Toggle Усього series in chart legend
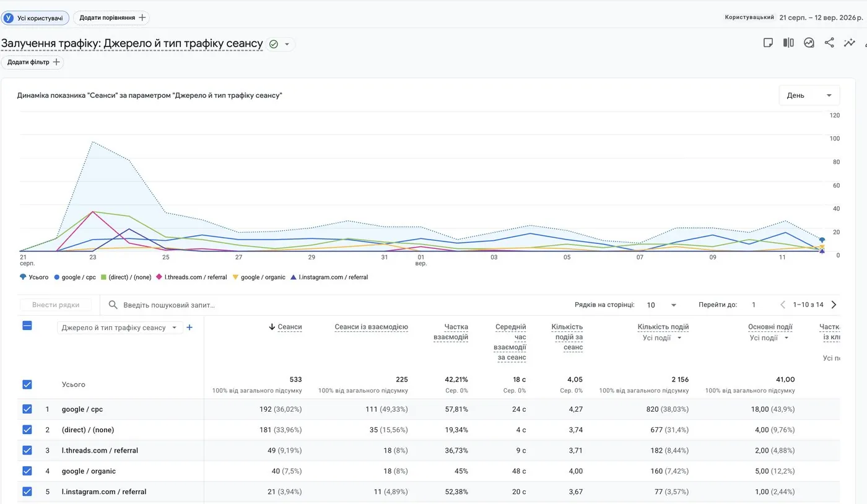Image resolution: width=867 pixels, height=504 pixels. (x=34, y=277)
